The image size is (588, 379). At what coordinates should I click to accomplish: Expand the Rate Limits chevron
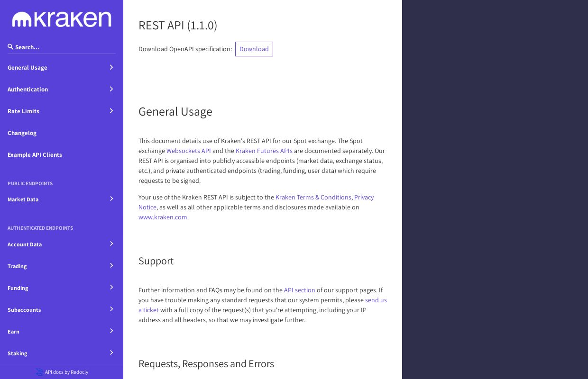111,111
